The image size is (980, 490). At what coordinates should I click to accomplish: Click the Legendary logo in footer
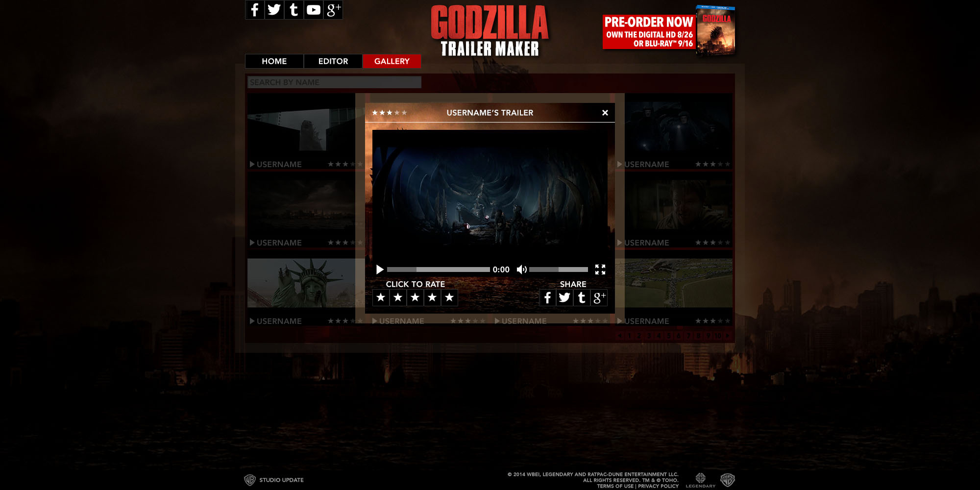pyautogui.click(x=700, y=480)
